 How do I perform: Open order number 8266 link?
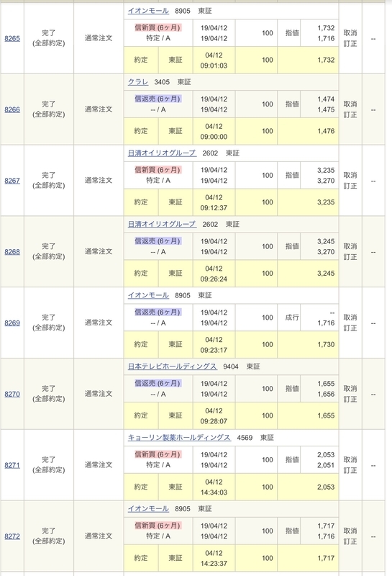[x=12, y=109]
